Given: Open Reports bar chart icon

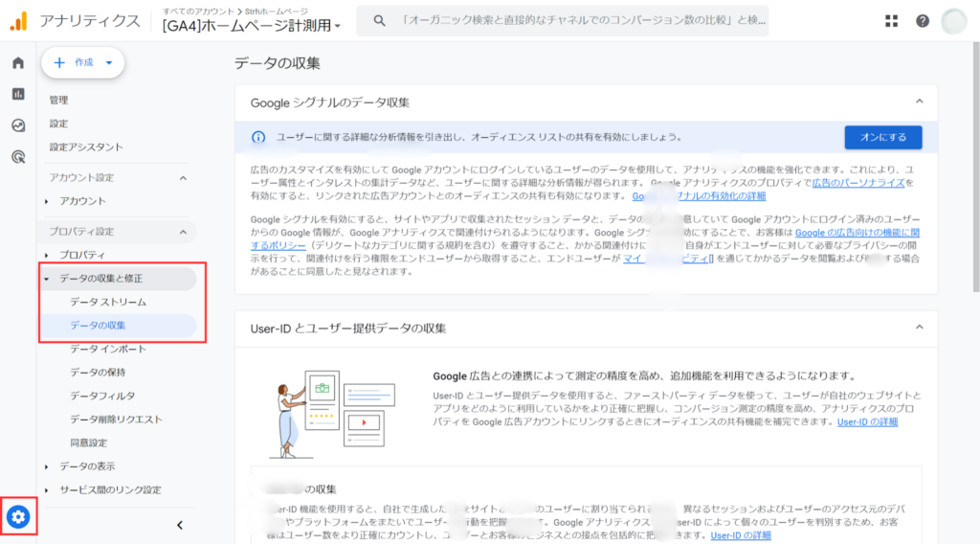Looking at the screenshot, I should tap(18, 94).
